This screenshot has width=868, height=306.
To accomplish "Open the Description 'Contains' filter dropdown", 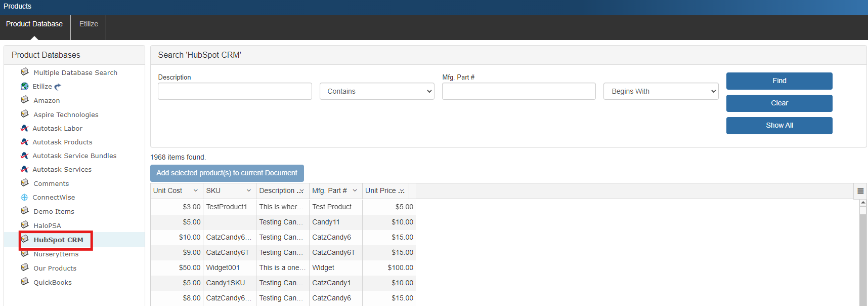I will (376, 91).
